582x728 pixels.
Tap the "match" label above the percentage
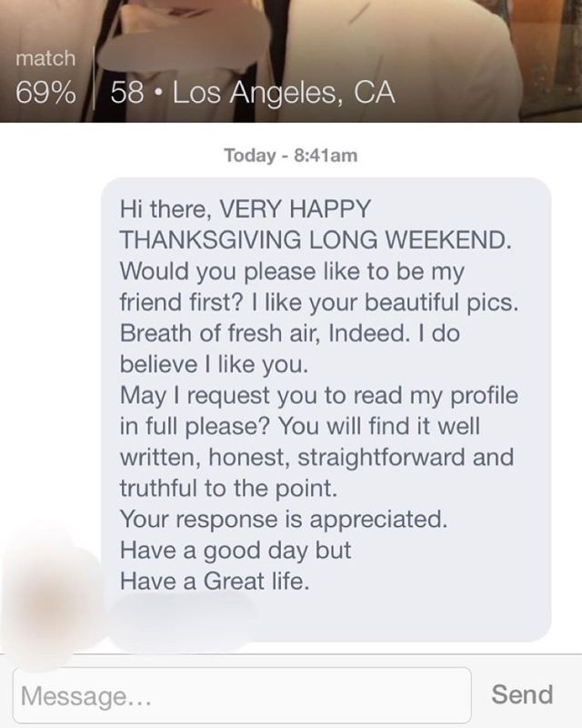click(45, 60)
